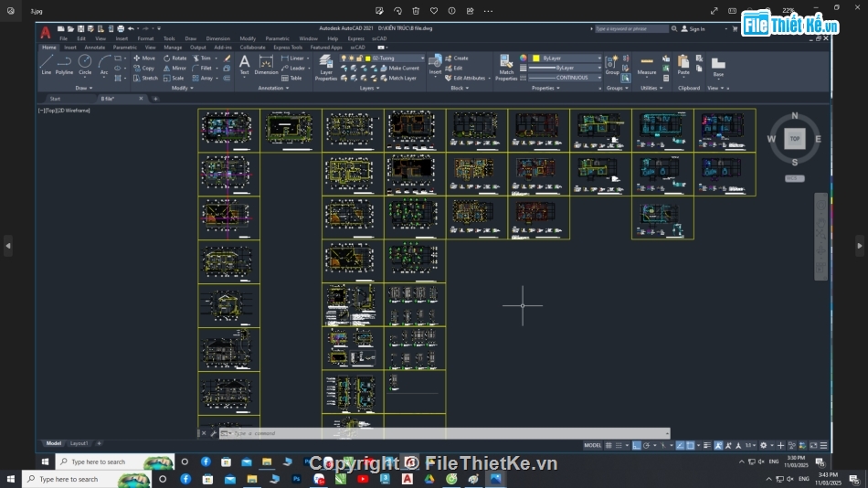
Task: Toggle polar tracking in status bar
Action: tap(647, 445)
